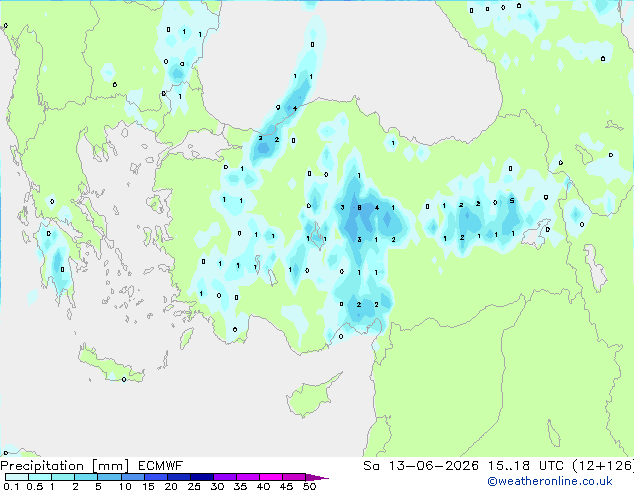Select legend swatch between 40 and 45
Image resolution: width=634 pixels, height=490 pixels.
(x=271, y=477)
